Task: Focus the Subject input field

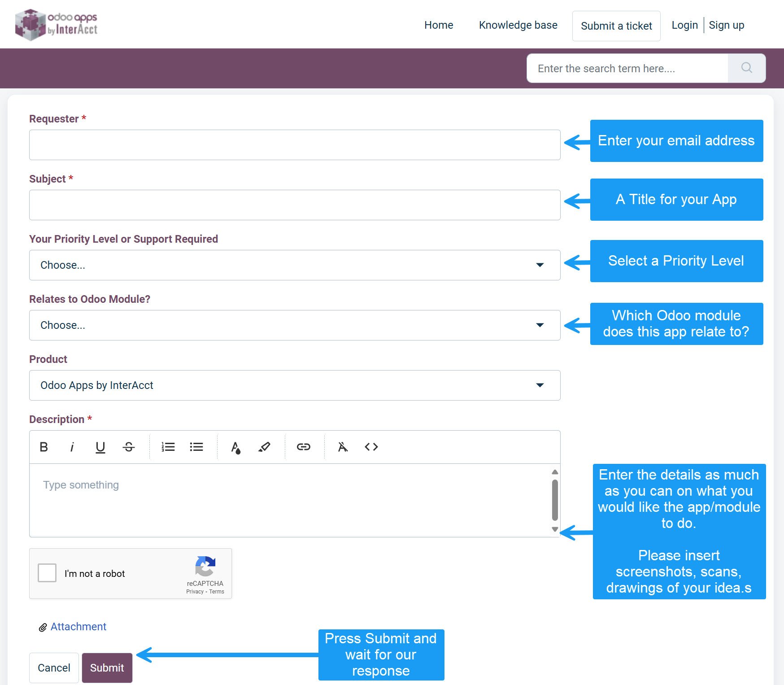Action: (x=295, y=205)
